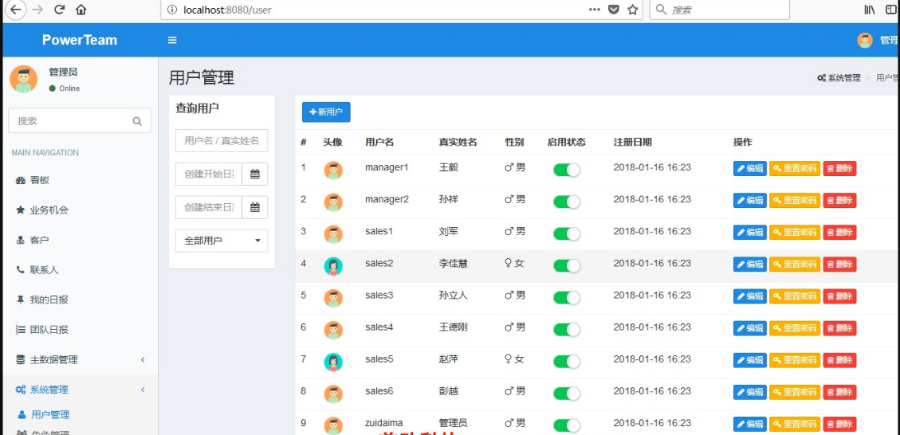The image size is (900, 435).
Task: Click the 新用户 button
Action: (326, 112)
